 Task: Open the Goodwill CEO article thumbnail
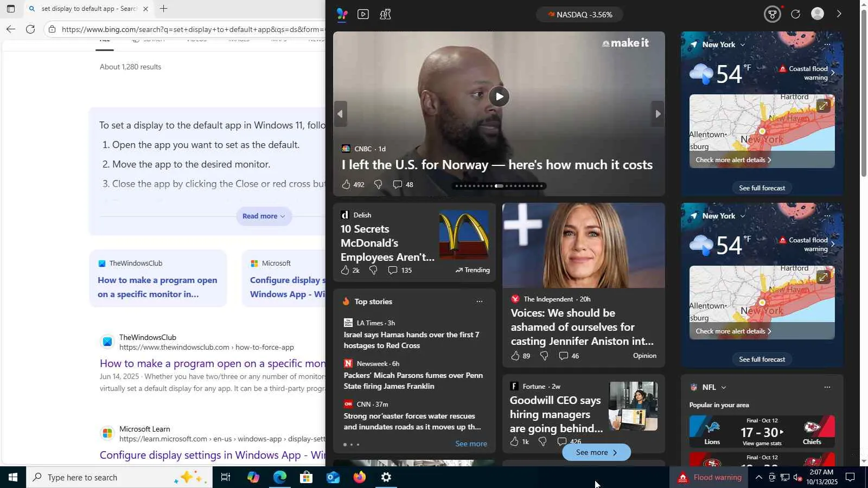[x=633, y=406]
